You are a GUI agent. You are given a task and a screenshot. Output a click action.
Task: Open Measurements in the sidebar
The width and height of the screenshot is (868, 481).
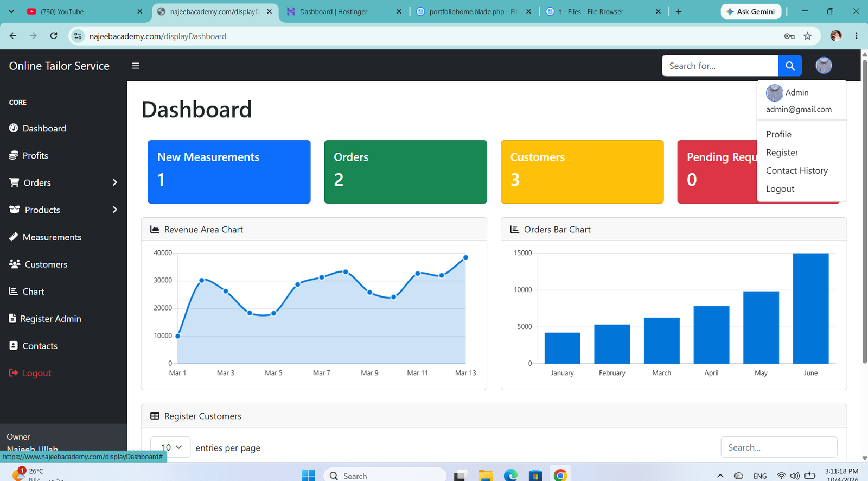[x=45, y=237]
